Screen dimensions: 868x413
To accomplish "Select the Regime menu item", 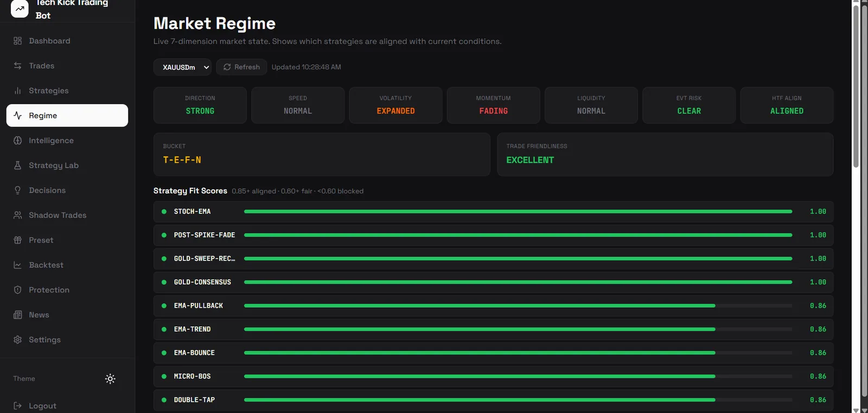I will [67, 116].
